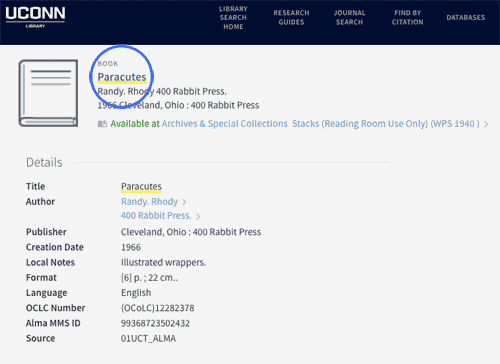
Task: Open Library Search Home
Action: click(x=233, y=18)
